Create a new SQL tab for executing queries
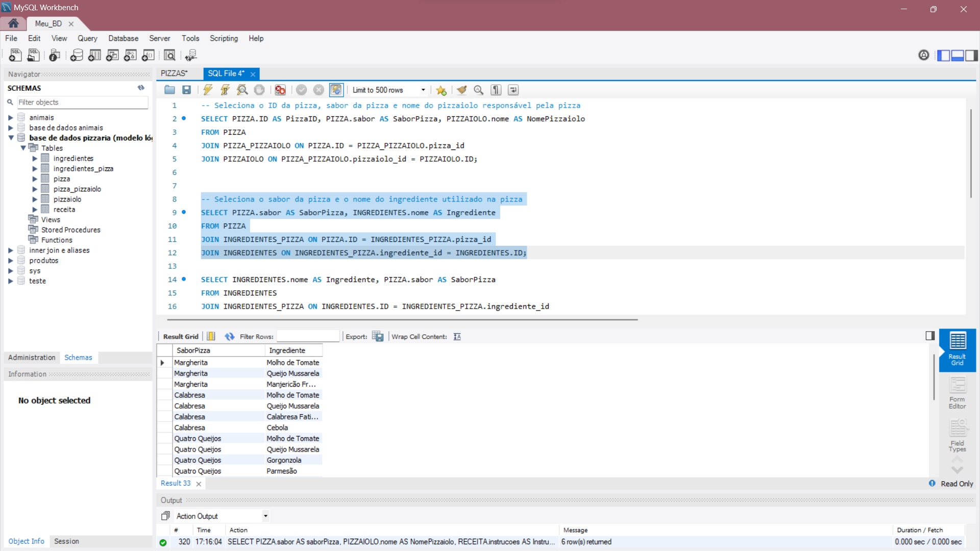 click(15, 55)
